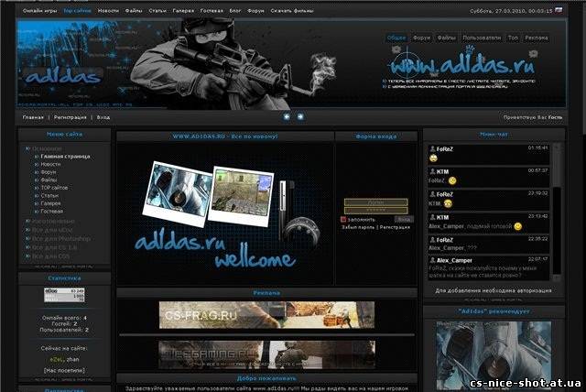Open 'Галерея' in the top navigation bar
The width and height of the screenshot is (586, 392).
pos(183,11)
